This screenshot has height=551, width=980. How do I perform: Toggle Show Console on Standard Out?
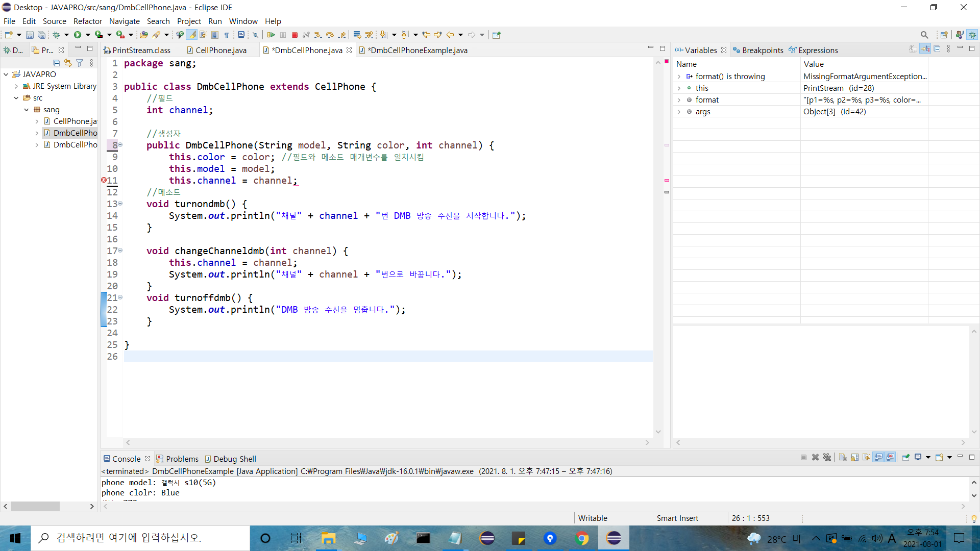click(x=878, y=457)
